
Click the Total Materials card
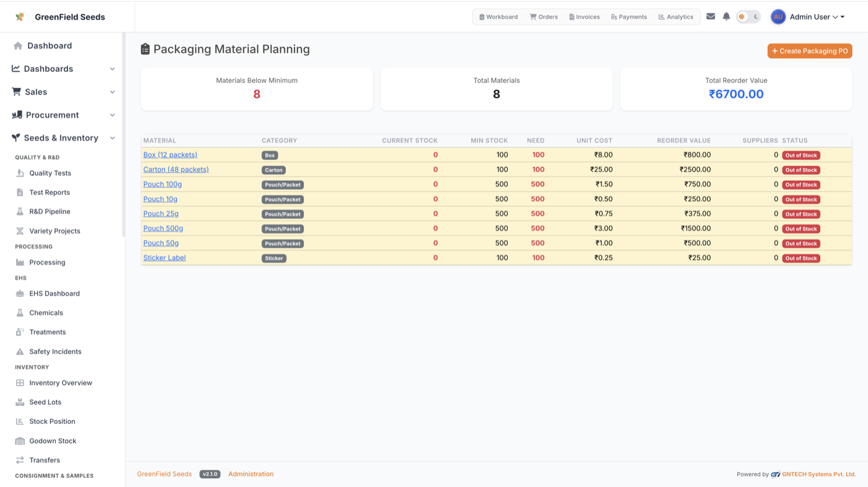[x=497, y=89]
